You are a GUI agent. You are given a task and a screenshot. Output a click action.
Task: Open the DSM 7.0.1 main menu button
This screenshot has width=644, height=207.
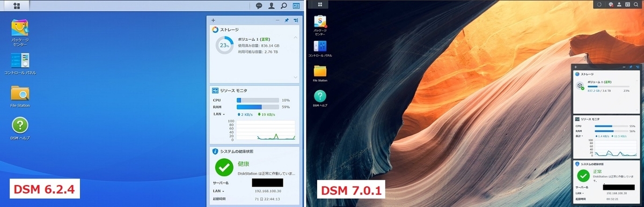[x=320, y=4]
